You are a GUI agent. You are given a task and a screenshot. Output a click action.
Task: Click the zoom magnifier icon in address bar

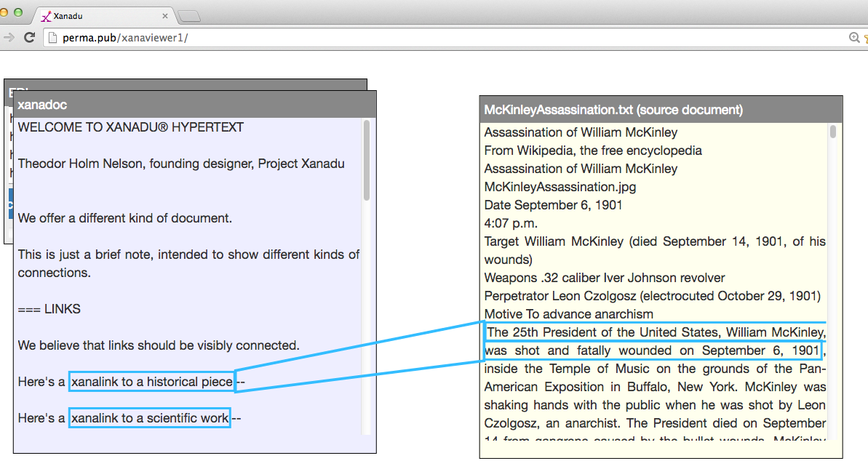854,38
